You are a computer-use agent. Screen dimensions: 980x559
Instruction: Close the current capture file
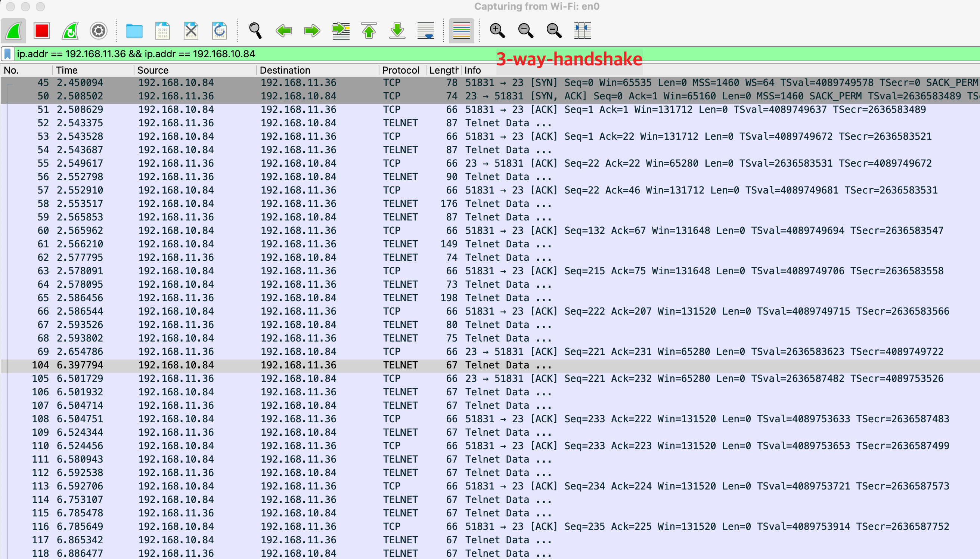(191, 31)
